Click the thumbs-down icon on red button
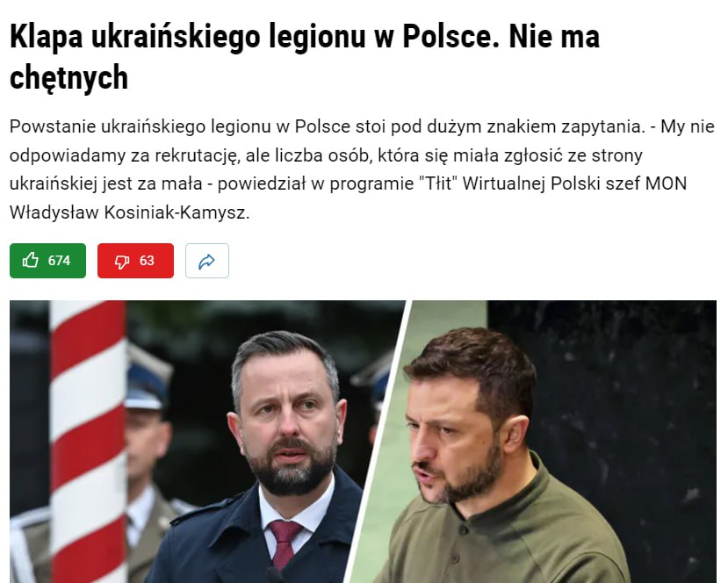 [122, 262]
